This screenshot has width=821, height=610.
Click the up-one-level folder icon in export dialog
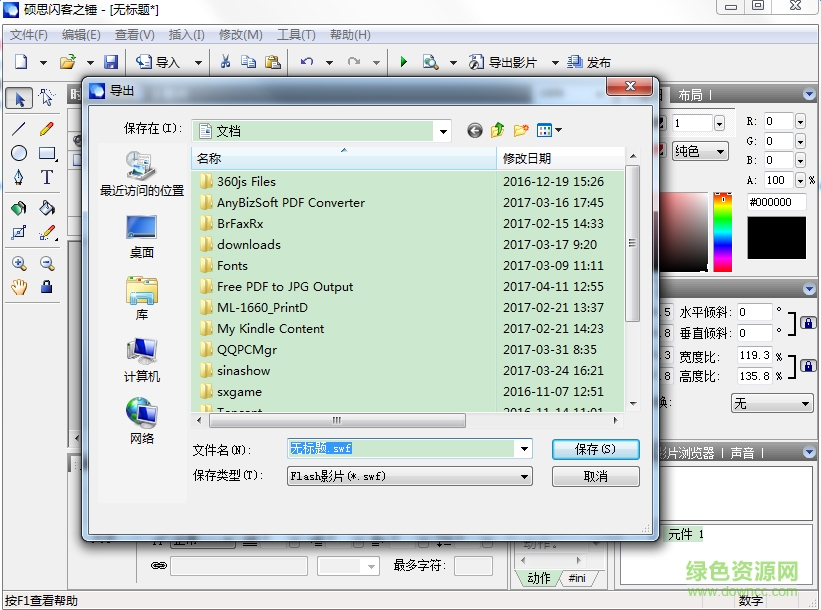coord(497,130)
